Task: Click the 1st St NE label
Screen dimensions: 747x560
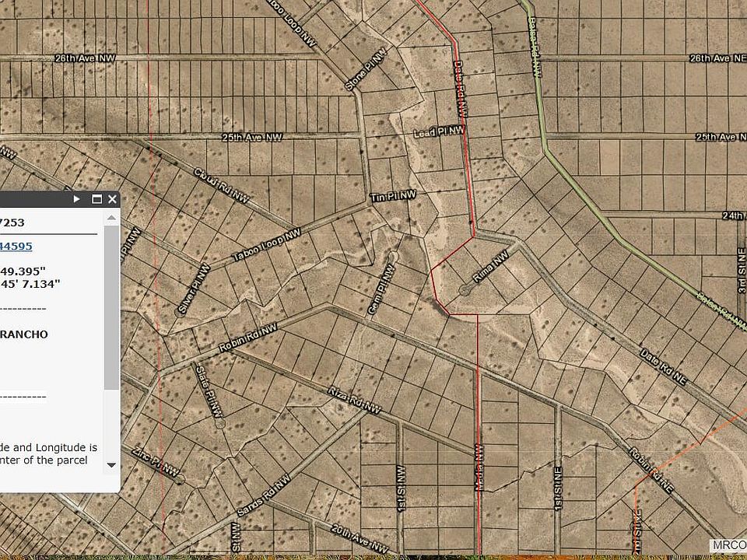Action: 559,488
